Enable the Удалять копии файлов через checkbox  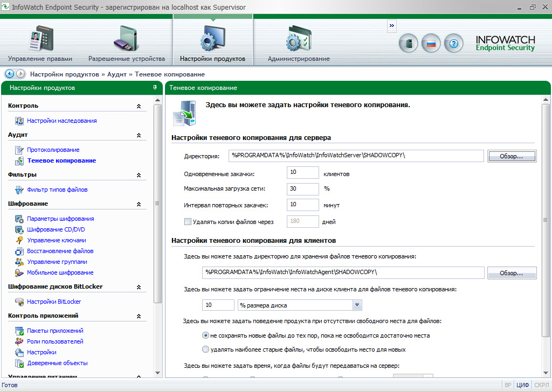(x=188, y=222)
